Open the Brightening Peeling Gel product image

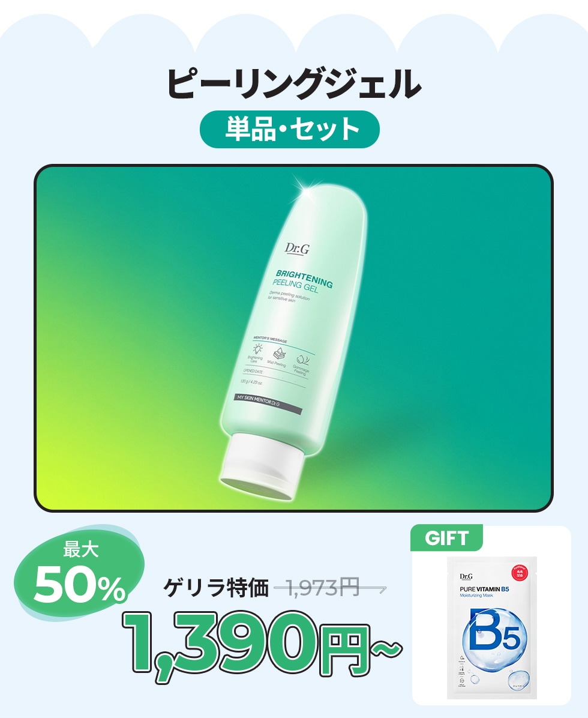coord(293,338)
